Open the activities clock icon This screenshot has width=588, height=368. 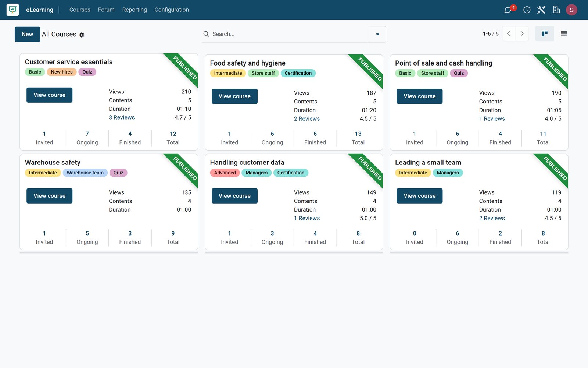tap(527, 10)
